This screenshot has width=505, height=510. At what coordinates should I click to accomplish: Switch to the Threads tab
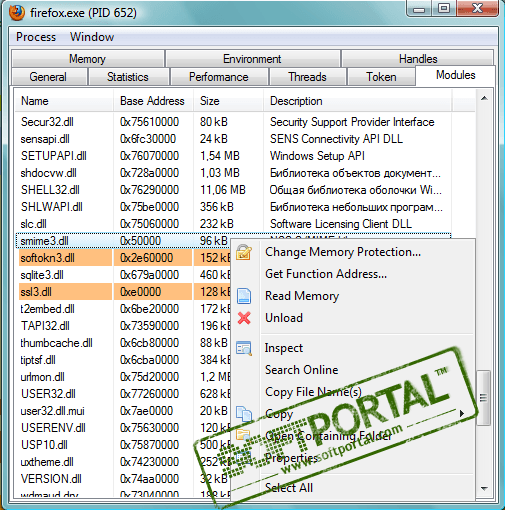[307, 77]
